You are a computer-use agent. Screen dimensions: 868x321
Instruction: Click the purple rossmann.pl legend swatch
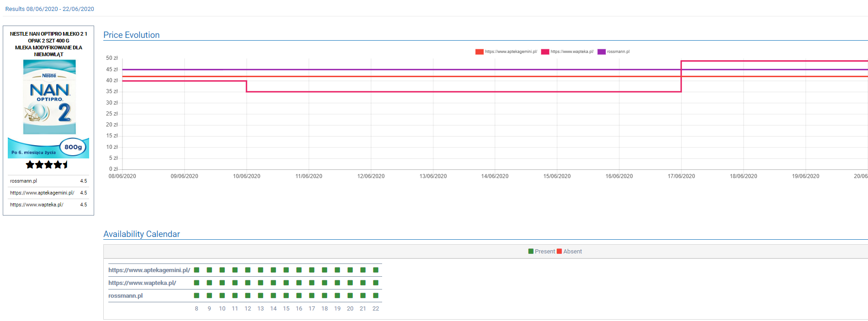(602, 52)
